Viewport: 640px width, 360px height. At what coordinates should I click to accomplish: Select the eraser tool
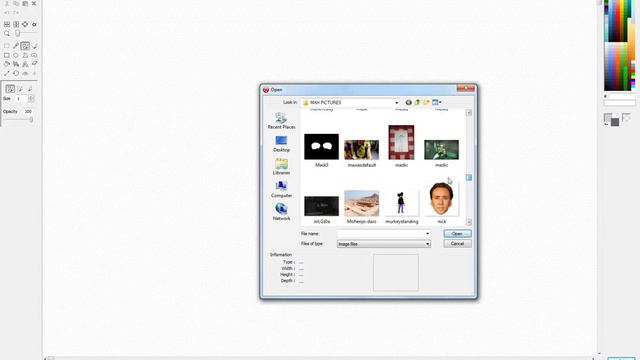coord(34,64)
